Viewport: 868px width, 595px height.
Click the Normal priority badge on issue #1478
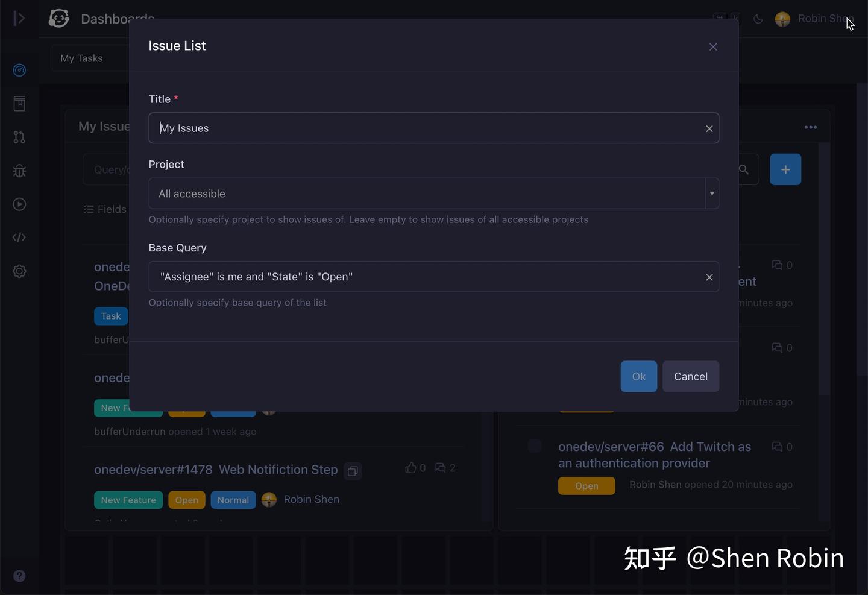[x=233, y=500]
